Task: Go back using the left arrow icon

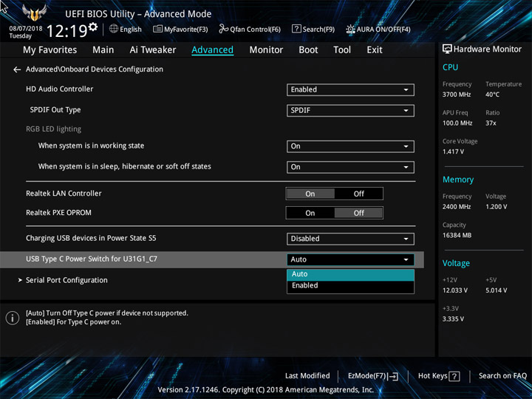Action: (17, 69)
